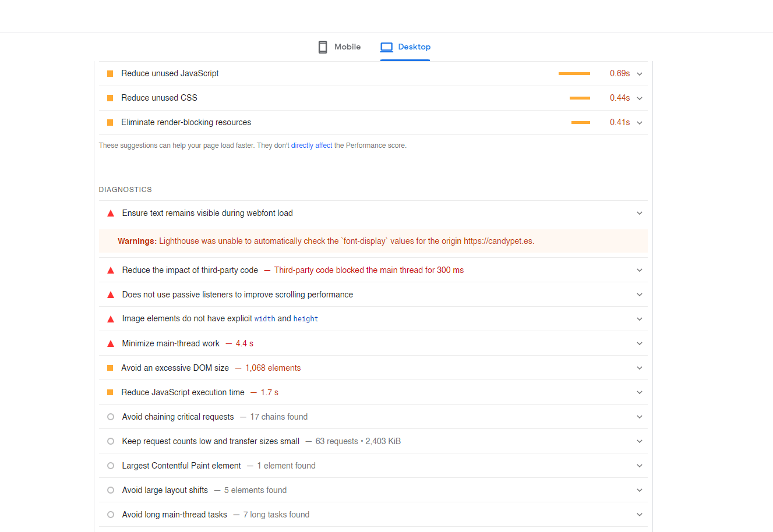Click the 0.69s savings bar
773x532 pixels.
(x=574, y=74)
